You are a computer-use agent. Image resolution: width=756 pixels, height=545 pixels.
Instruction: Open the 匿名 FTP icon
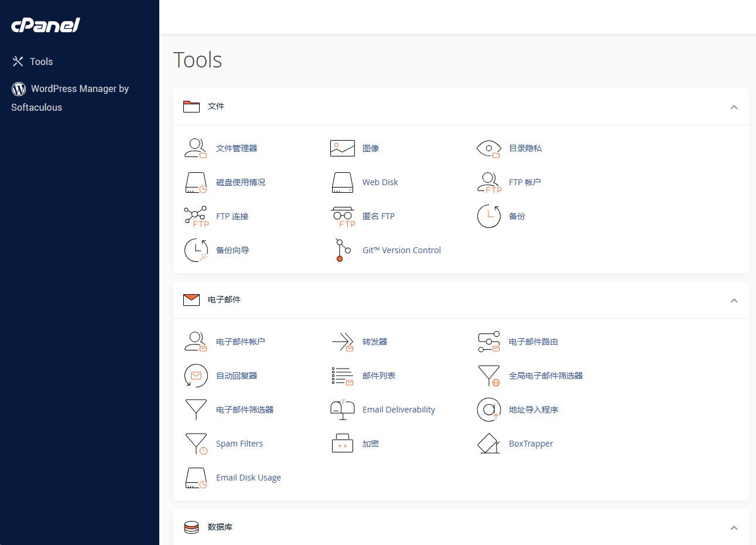point(343,216)
